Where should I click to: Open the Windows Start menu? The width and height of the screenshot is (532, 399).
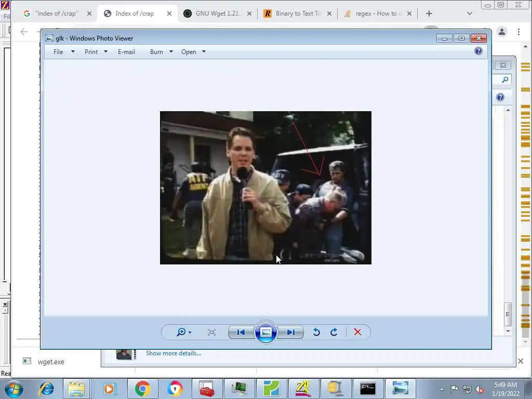coord(14,389)
